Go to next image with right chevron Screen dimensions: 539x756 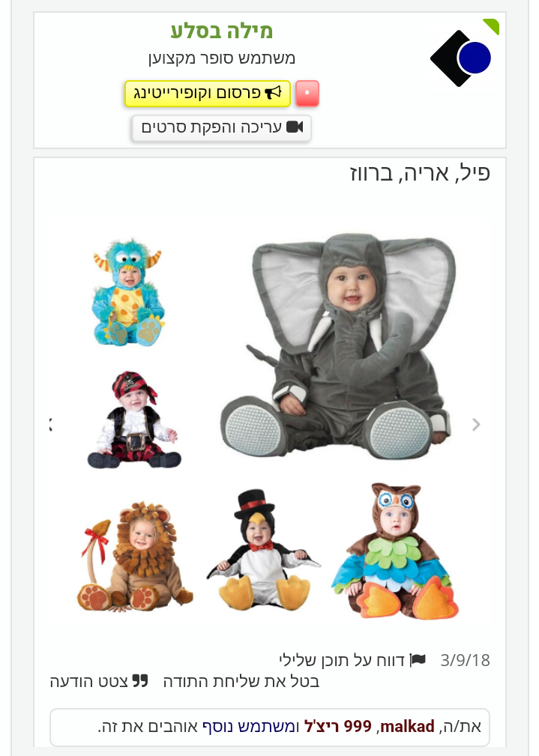click(x=476, y=424)
